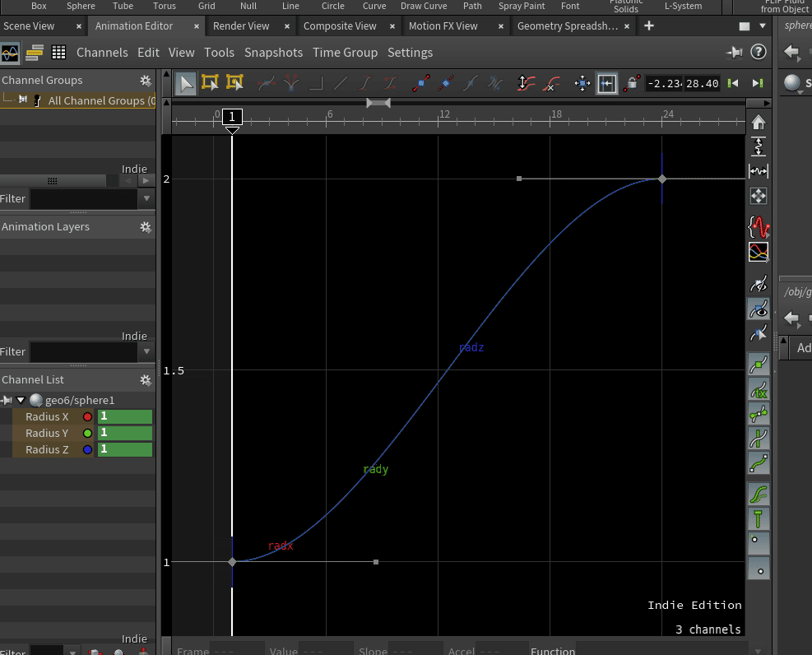Open the Channel Groups filter dropdown arrow

(146, 199)
